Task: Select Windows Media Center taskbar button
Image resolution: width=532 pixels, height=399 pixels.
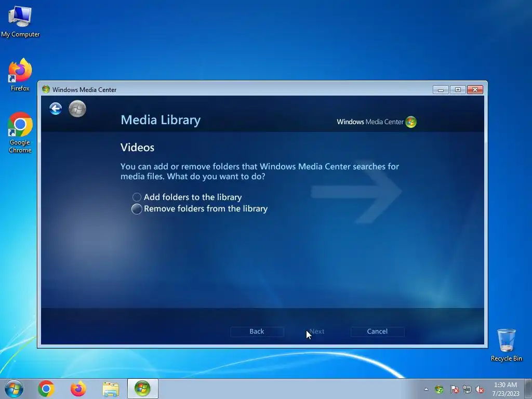Action: [x=142, y=389]
